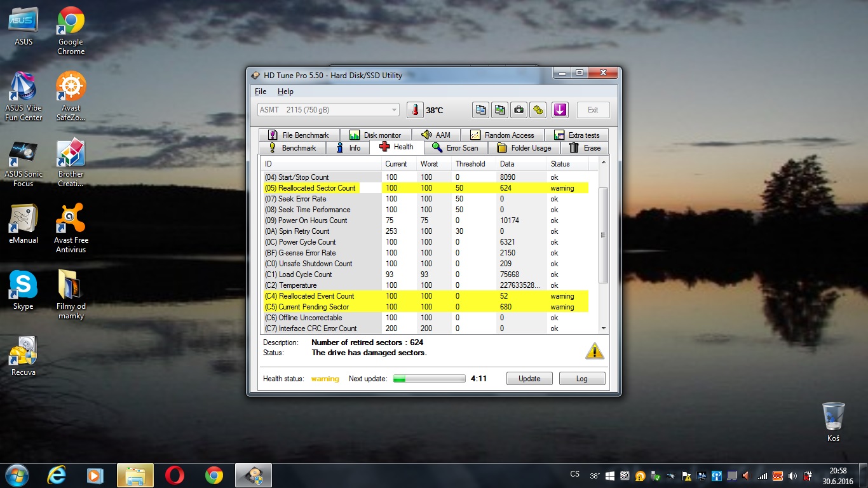The height and width of the screenshot is (488, 868).
Task: Click the next update progress bar
Action: pos(429,379)
